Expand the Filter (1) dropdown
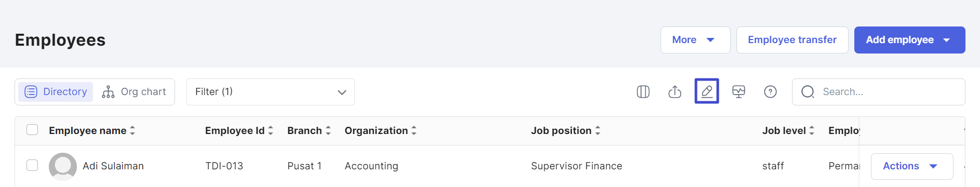980x187 pixels. pos(271,92)
